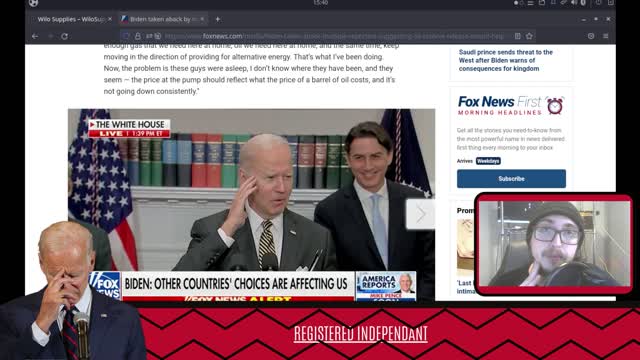
Task: Open the tracking protection shield icon
Action: coord(127,36)
